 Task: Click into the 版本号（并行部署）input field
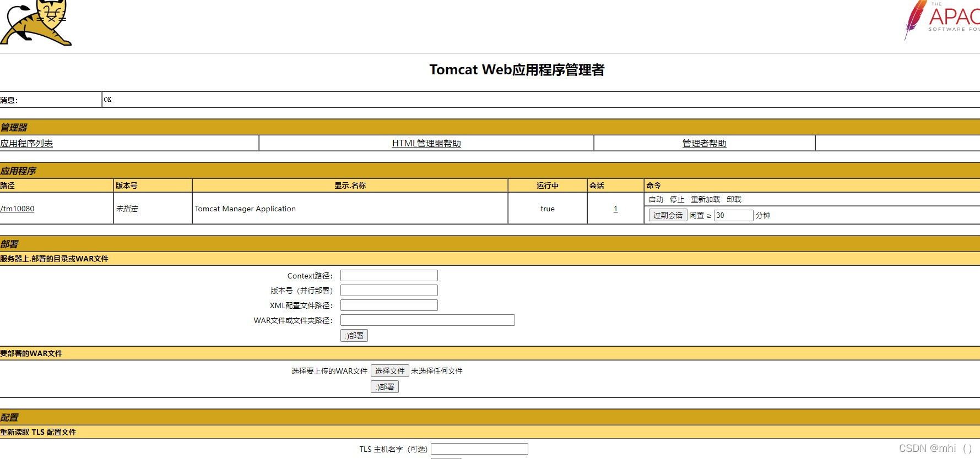(389, 290)
